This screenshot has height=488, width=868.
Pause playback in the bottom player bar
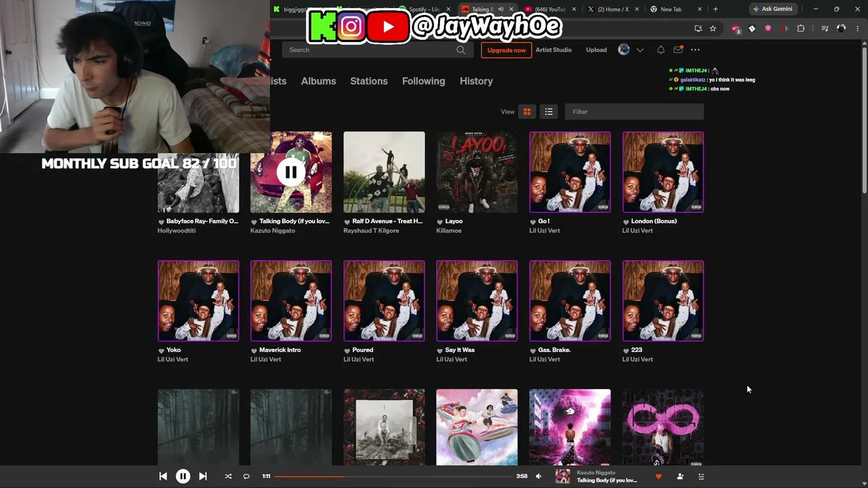coord(183,476)
